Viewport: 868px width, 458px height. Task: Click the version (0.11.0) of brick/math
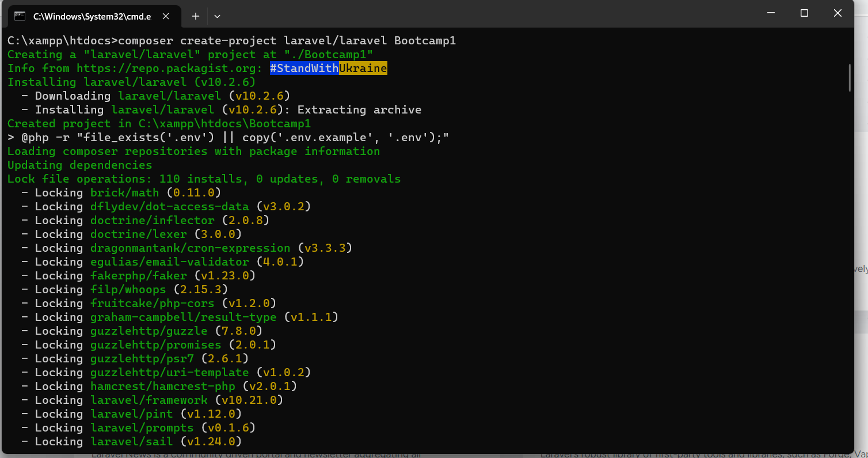point(194,193)
